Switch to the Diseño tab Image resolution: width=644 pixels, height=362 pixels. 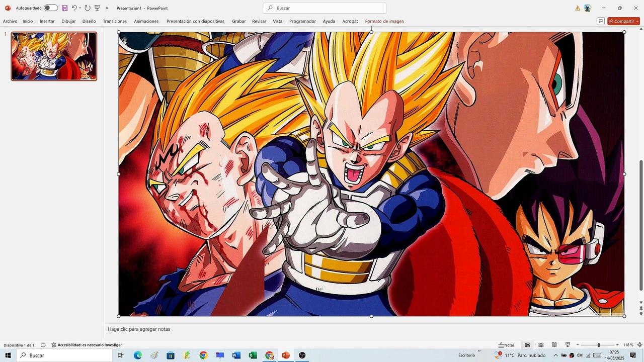point(89,22)
